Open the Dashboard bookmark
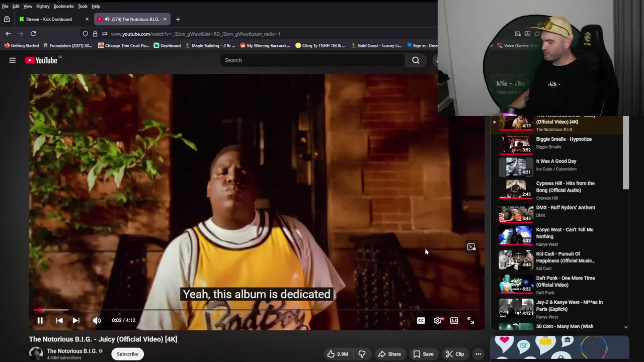Image resolution: width=644 pixels, height=362 pixels. (x=167, y=46)
